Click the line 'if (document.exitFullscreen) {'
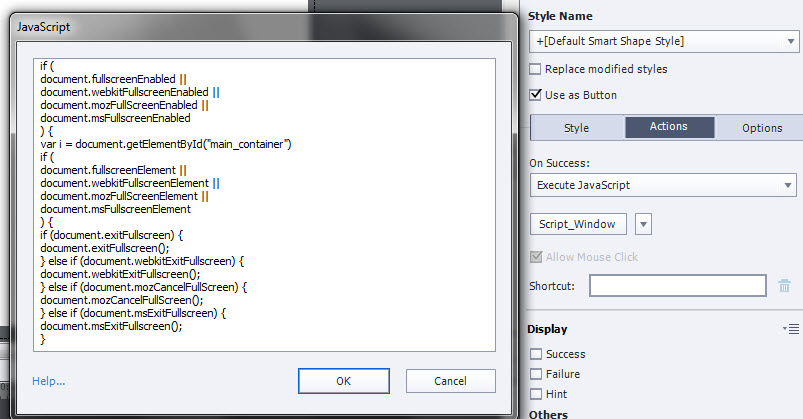The height and width of the screenshot is (419, 803). [112, 235]
